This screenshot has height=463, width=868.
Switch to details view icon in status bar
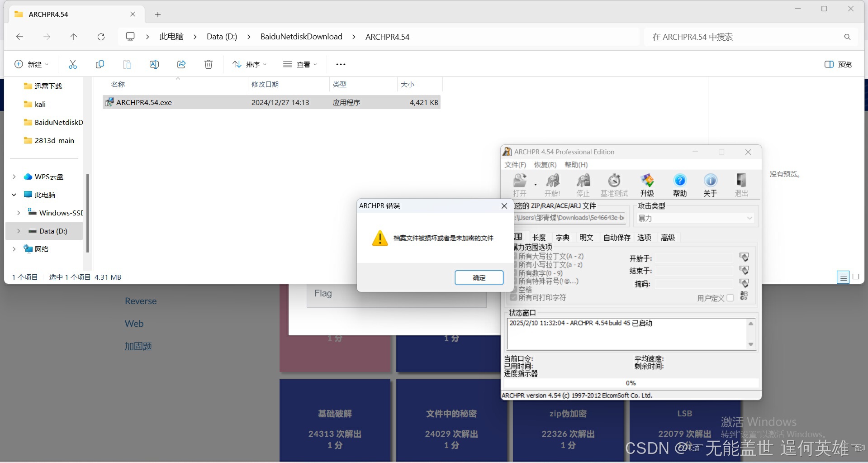point(844,277)
